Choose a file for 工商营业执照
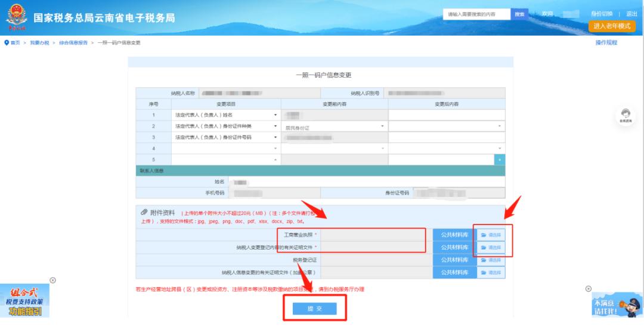Viewport: 644px width, 326px height. pos(491,235)
